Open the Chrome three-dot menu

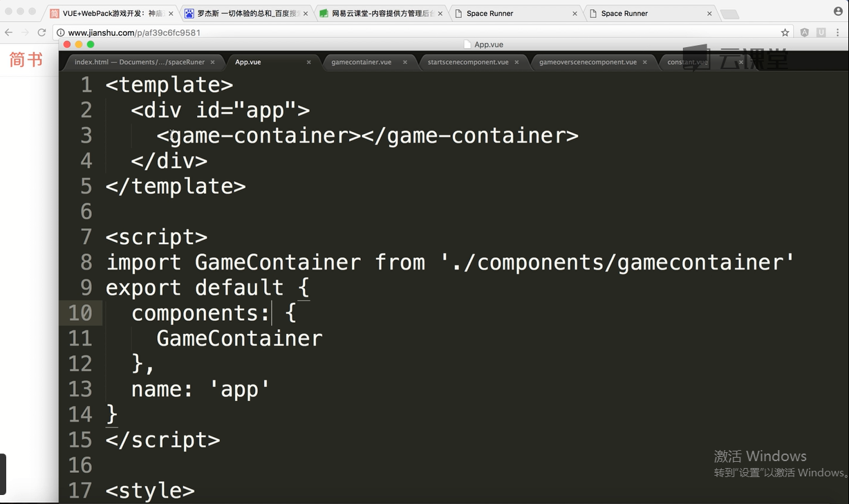[837, 32]
